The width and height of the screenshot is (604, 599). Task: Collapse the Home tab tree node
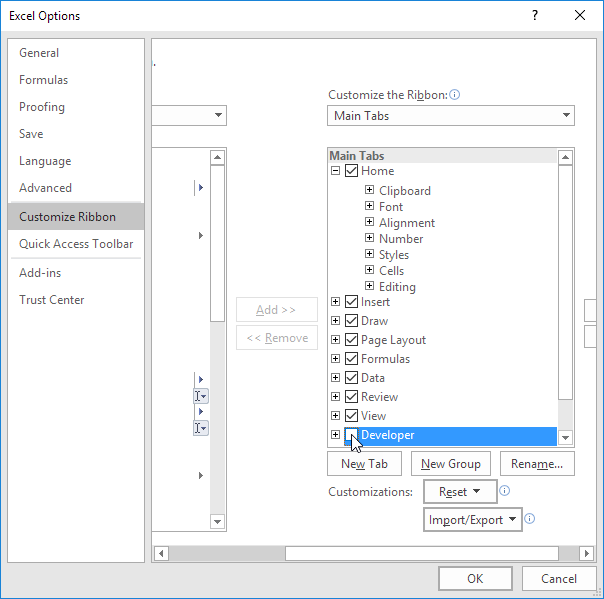click(336, 171)
